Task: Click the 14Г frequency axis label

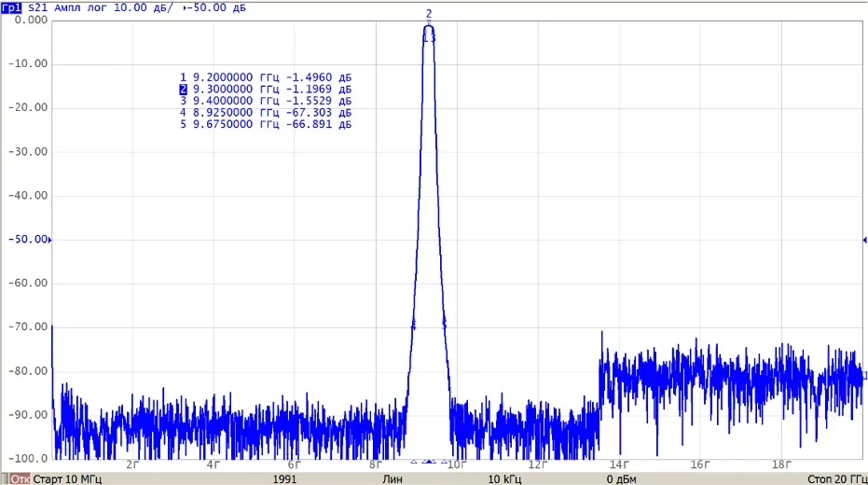Action: coord(619,464)
